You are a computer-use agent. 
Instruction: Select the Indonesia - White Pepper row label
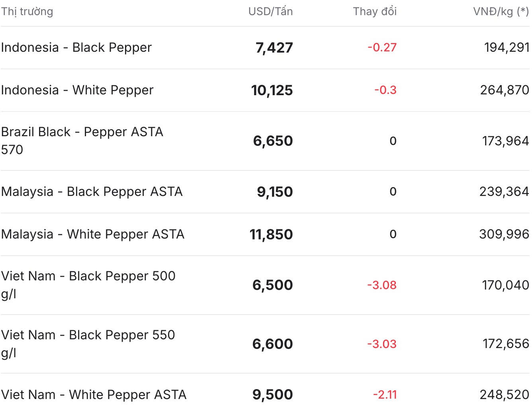(77, 90)
